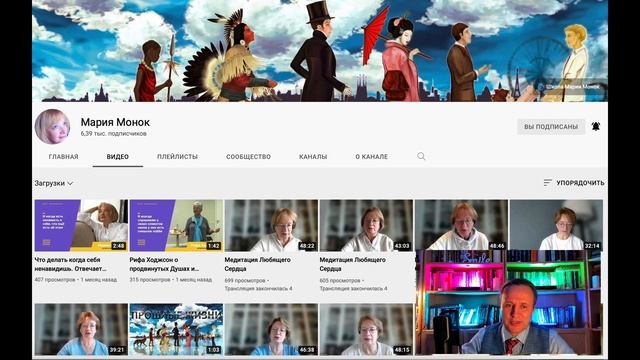
Task: Play the ПРОШЛЫЕ ЖИЗНИ thumbnail lasting 1:03
Action: [x=176, y=329]
